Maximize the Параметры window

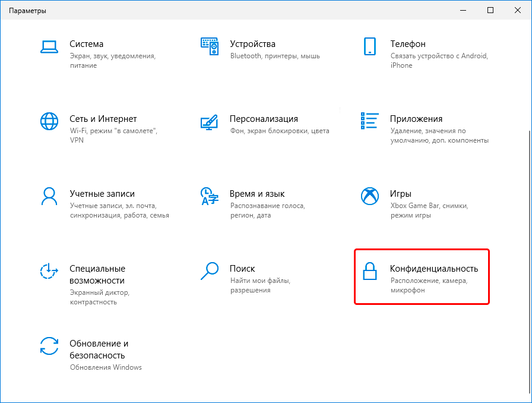coord(490,10)
